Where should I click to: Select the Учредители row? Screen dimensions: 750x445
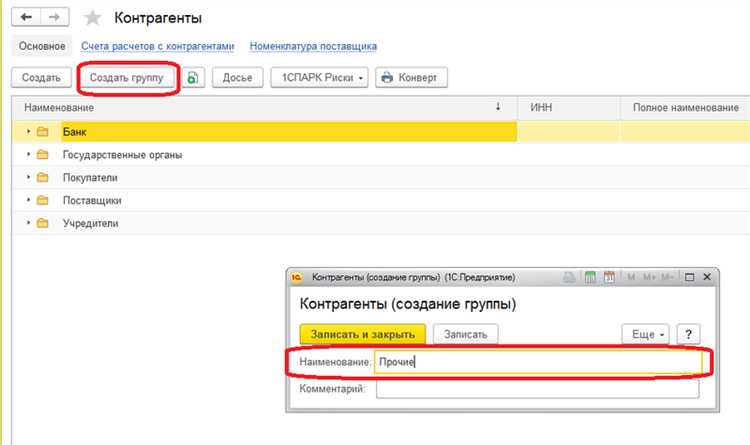coord(381,223)
